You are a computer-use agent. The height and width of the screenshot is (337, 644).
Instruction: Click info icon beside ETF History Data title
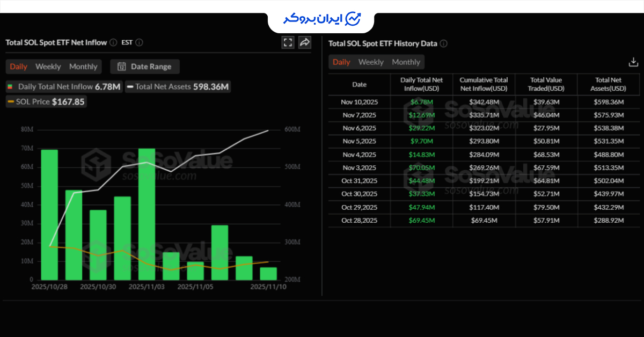[444, 43]
